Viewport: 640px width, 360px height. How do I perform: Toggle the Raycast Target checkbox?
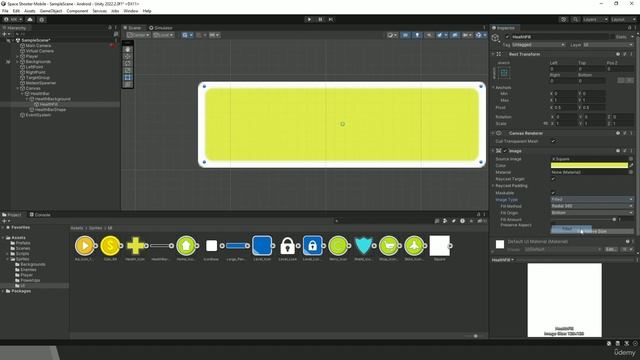coord(553,179)
